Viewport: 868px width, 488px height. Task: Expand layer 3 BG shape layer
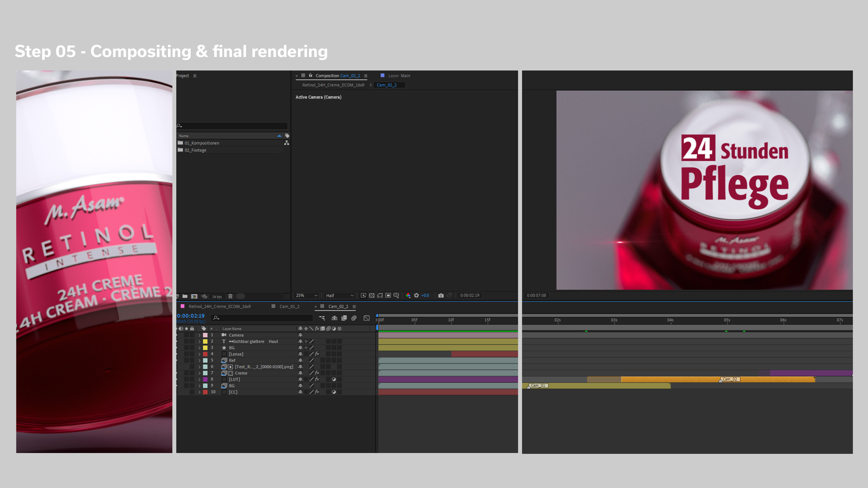pyautogui.click(x=199, y=348)
